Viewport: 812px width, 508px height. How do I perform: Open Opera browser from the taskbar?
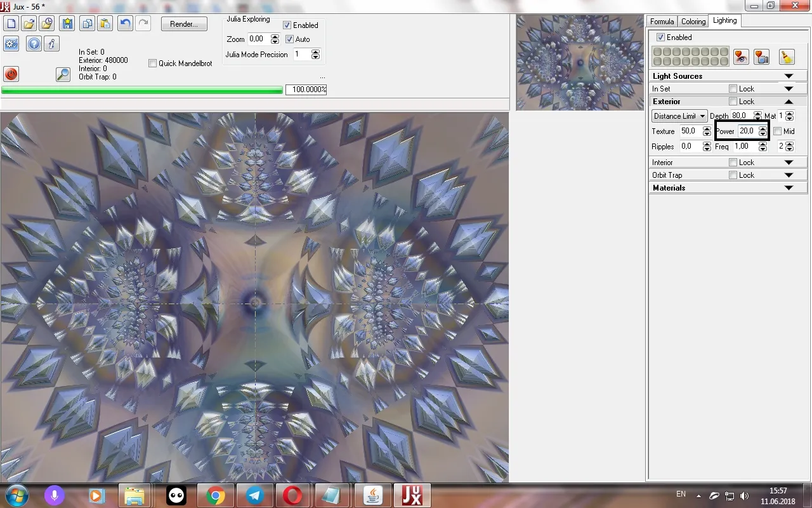[x=293, y=495]
